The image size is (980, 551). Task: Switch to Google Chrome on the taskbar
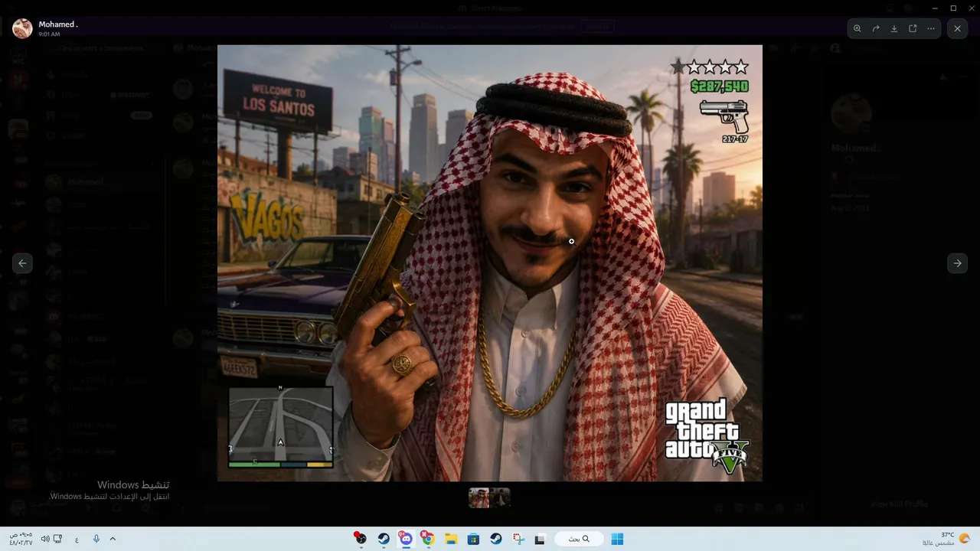[x=428, y=539]
